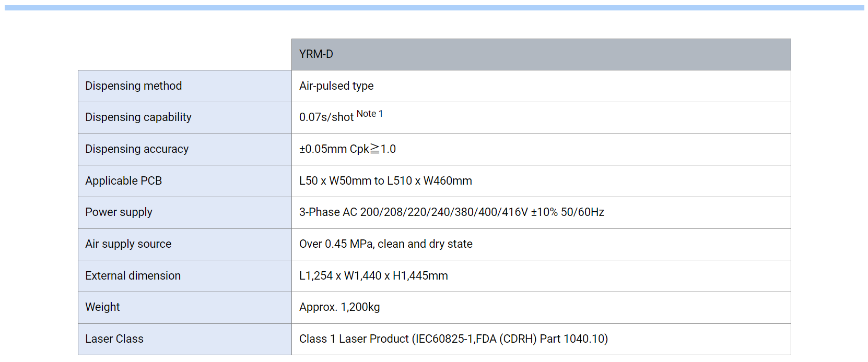The image size is (868, 362).
Task: Select the Over 0.45 MPa value
Action: [x=386, y=244]
